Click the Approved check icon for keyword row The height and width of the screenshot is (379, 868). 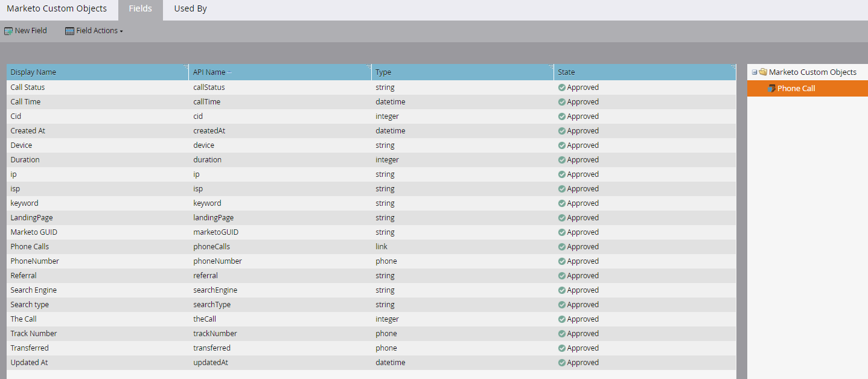point(562,203)
